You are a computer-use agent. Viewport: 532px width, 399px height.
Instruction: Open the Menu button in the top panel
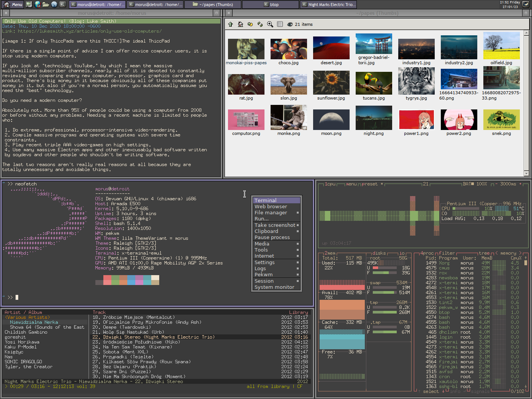pos(13,5)
